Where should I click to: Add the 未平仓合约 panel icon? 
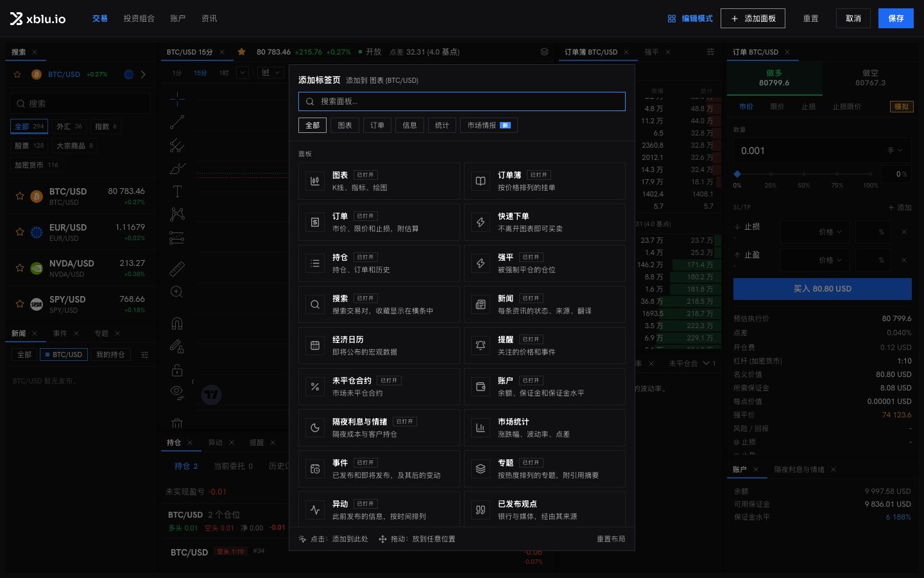[315, 387]
